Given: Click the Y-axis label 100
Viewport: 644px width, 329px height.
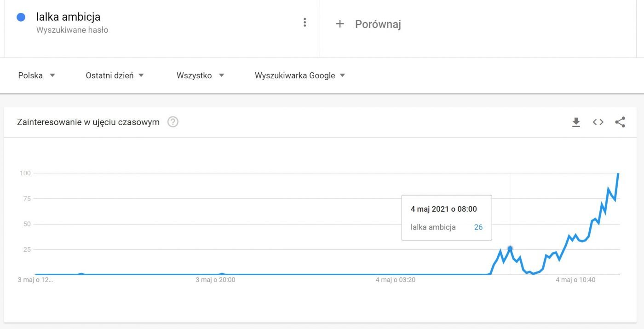Looking at the screenshot, I should [24, 173].
